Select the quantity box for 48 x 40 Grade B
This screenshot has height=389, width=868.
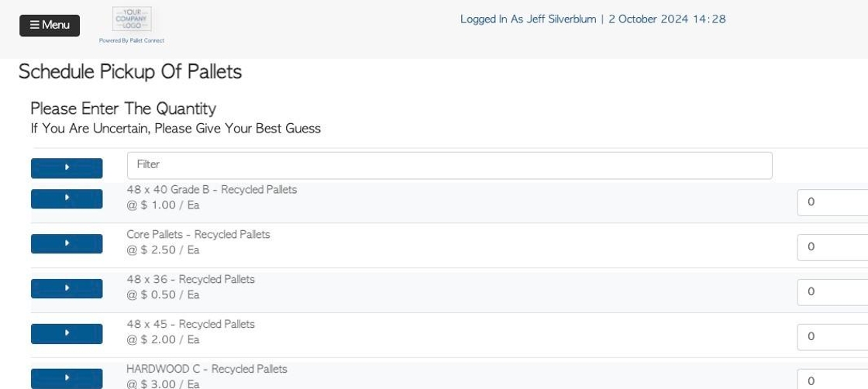pyautogui.click(x=832, y=202)
